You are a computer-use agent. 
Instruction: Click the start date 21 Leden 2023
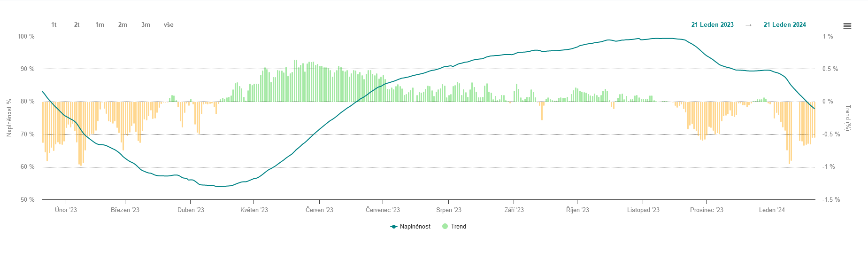(712, 25)
